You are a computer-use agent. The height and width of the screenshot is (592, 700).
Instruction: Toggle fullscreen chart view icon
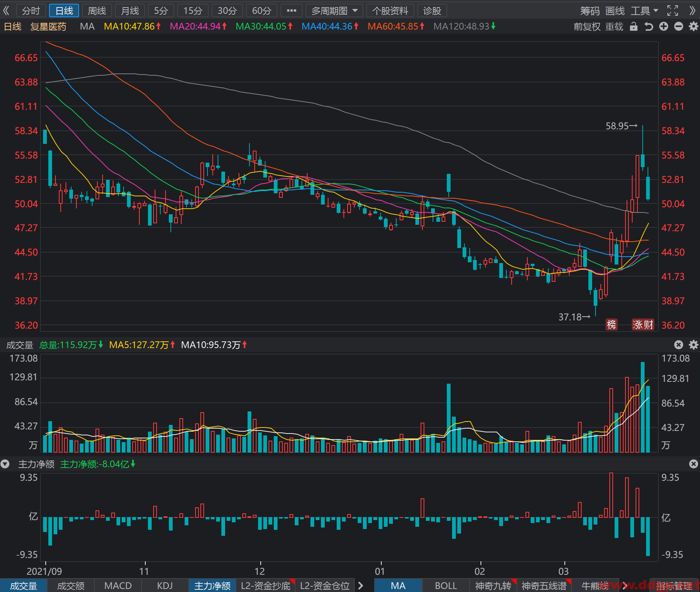coord(673,10)
